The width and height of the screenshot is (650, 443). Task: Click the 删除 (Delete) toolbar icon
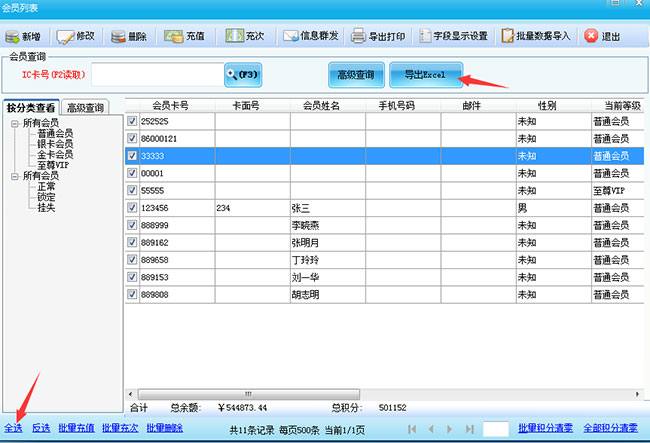pyautogui.click(x=119, y=36)
